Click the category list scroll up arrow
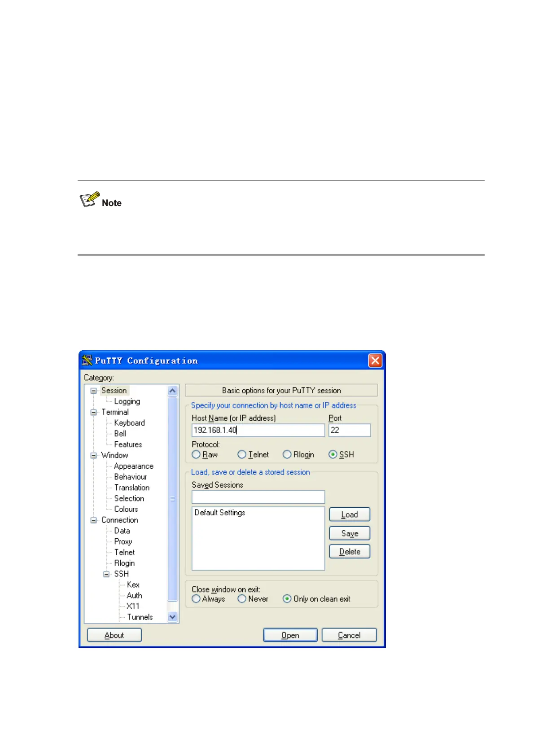Screen dimensions: 534x756 click(x=173, y=391)
